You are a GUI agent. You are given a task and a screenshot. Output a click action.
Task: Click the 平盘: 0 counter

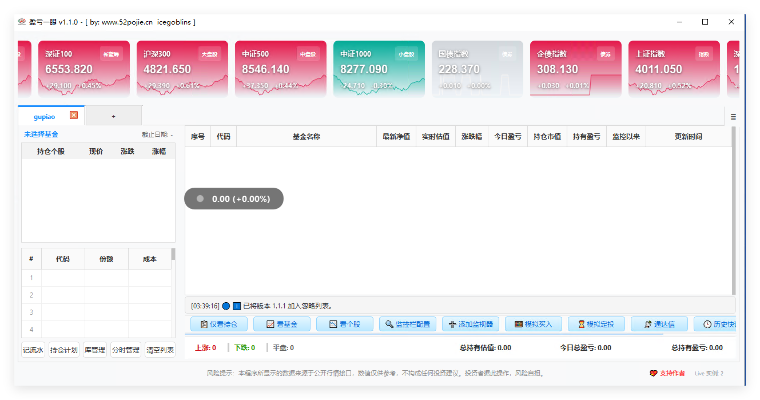[284, 348]
